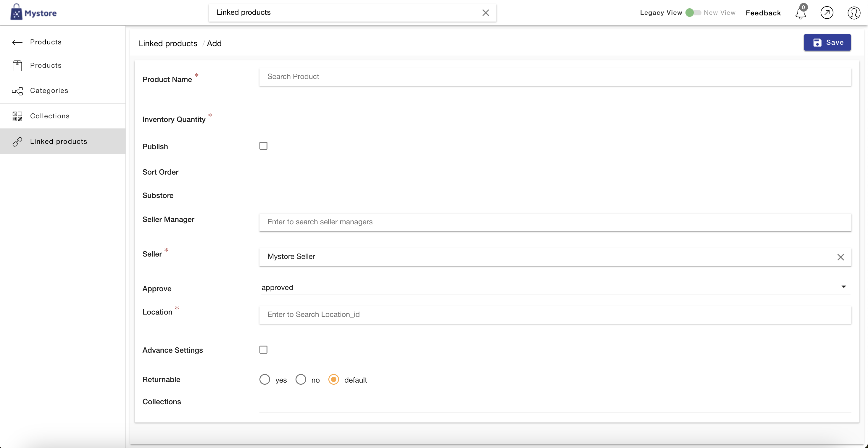This screenshot has width=868, height=448.
Task: Click the Linked products chain icon
Action: 17,141
